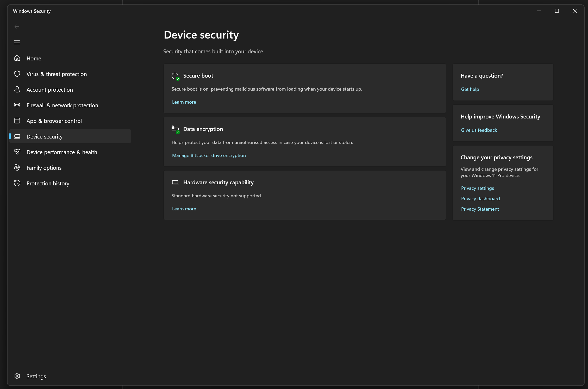Select Device performance & health

click(70, 152)
